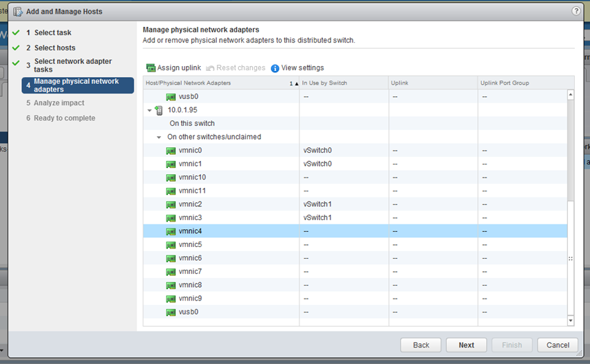590x364 pixels.
Task: Go to step 3 Select network adapter tasks
Action: pyautogui.click(x=73, y=65)
